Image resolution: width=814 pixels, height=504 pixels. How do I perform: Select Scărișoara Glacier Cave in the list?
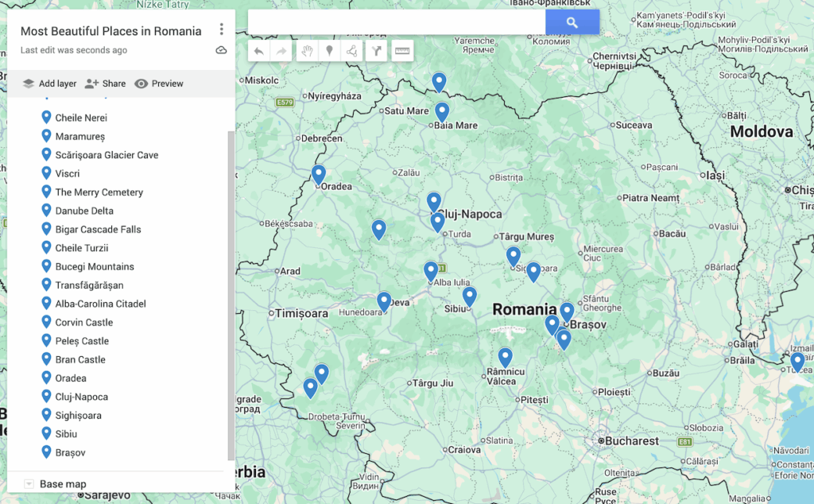tap(107, 155)
